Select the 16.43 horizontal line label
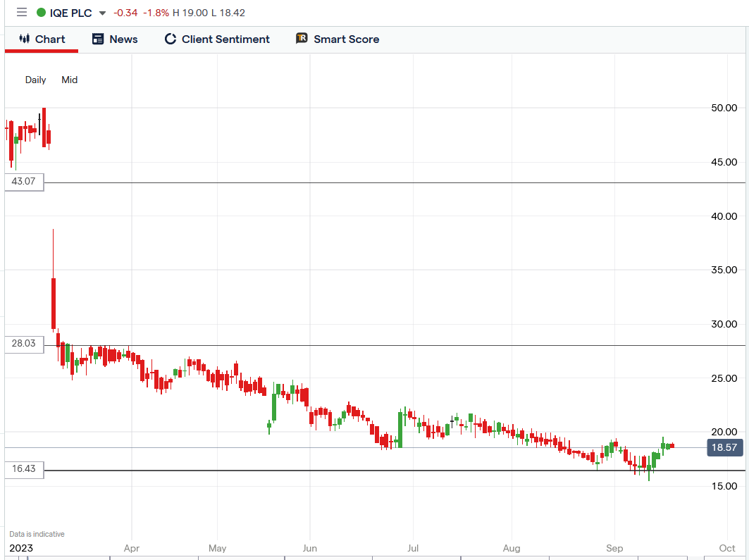Screen dimensions: 749x560 (x=24, y=469)
